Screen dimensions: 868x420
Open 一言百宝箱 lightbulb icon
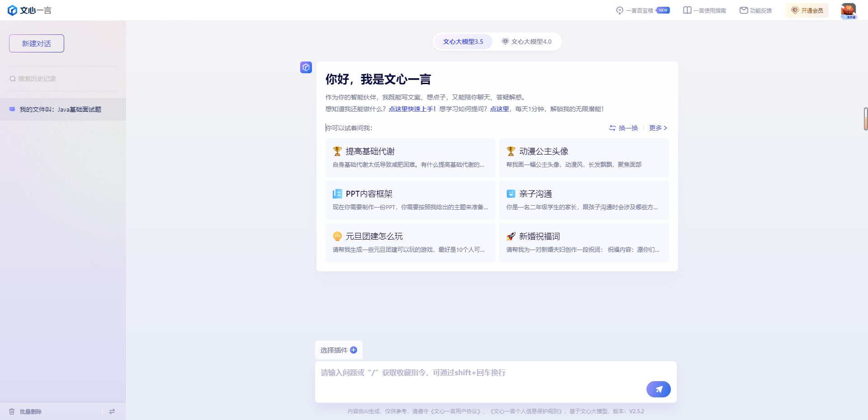pos(619,10)
